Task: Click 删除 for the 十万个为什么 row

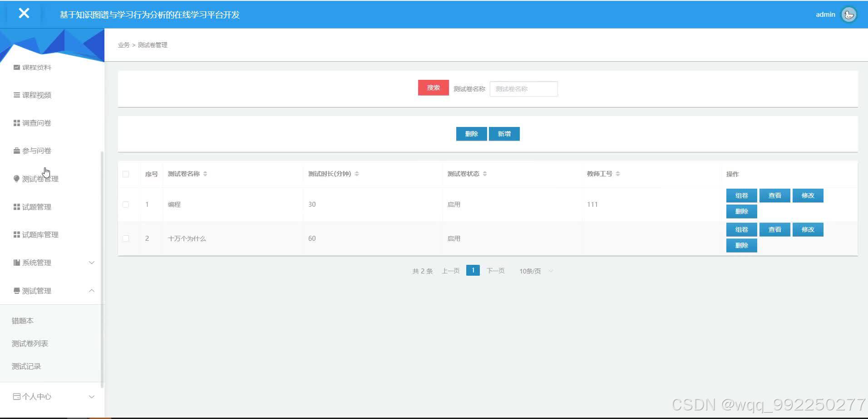Action: [741, 245]
